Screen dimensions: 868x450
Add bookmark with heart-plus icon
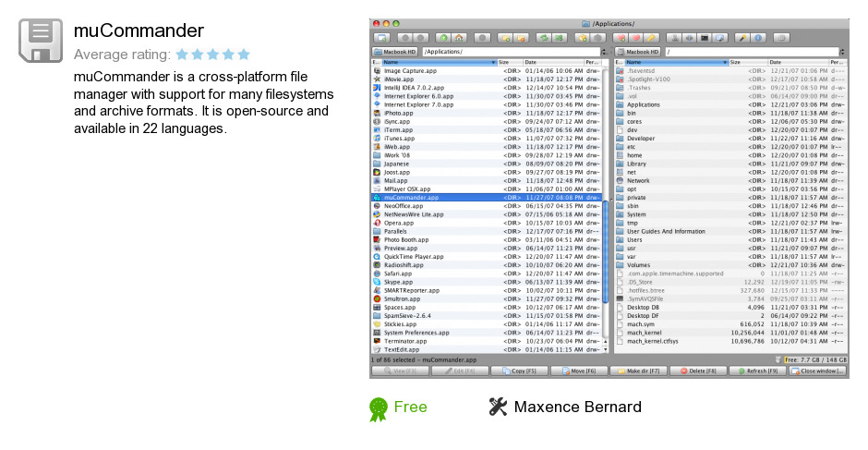point(621,38)
